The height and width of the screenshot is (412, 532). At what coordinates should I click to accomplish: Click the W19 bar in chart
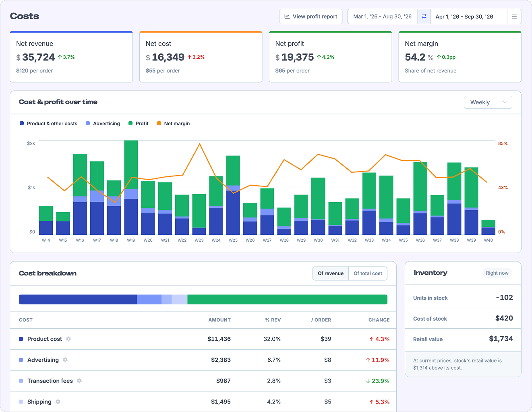(x=131, y=188)
